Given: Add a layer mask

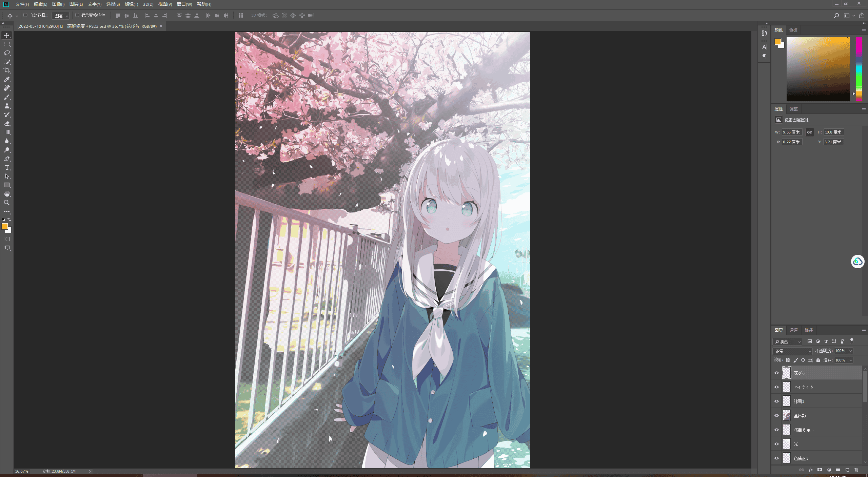Looking at the screenshot, I should [820, 470].
